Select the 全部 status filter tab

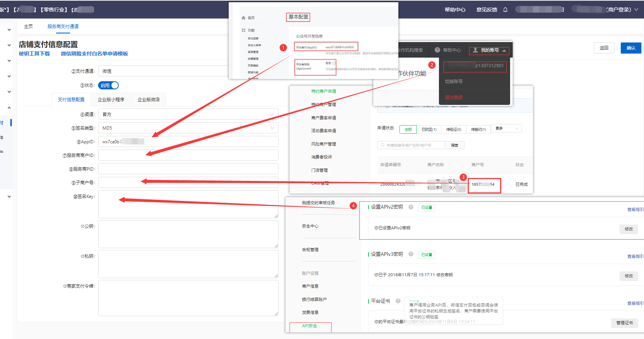(408, 129)
